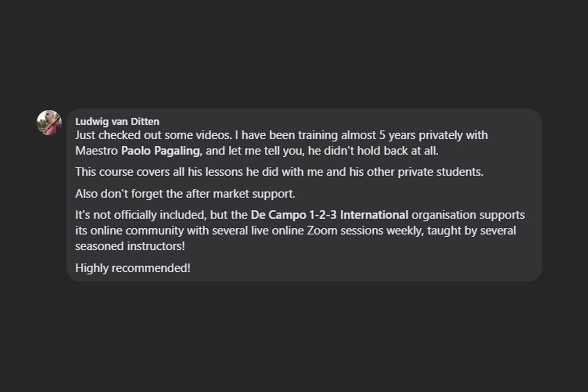Click the "Just checked out some videos" text
This screenshot has width=588, height=392.
point(153,135)
